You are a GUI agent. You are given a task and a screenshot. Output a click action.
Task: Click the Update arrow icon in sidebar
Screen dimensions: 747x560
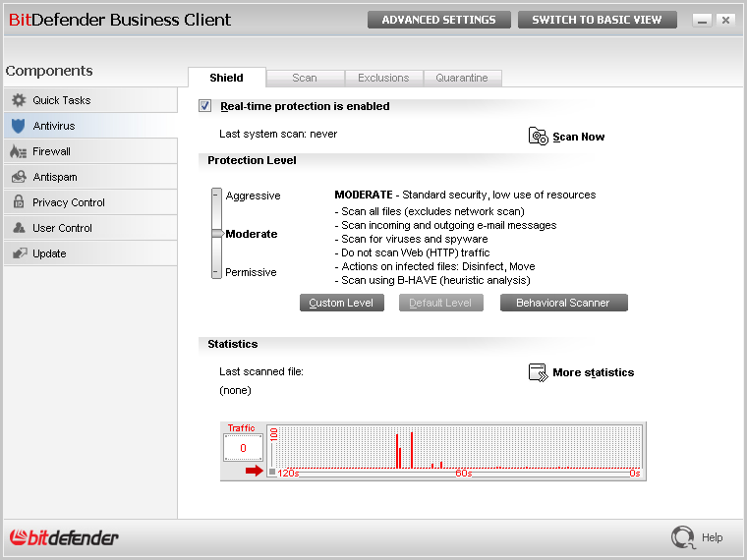pos(19,253)
